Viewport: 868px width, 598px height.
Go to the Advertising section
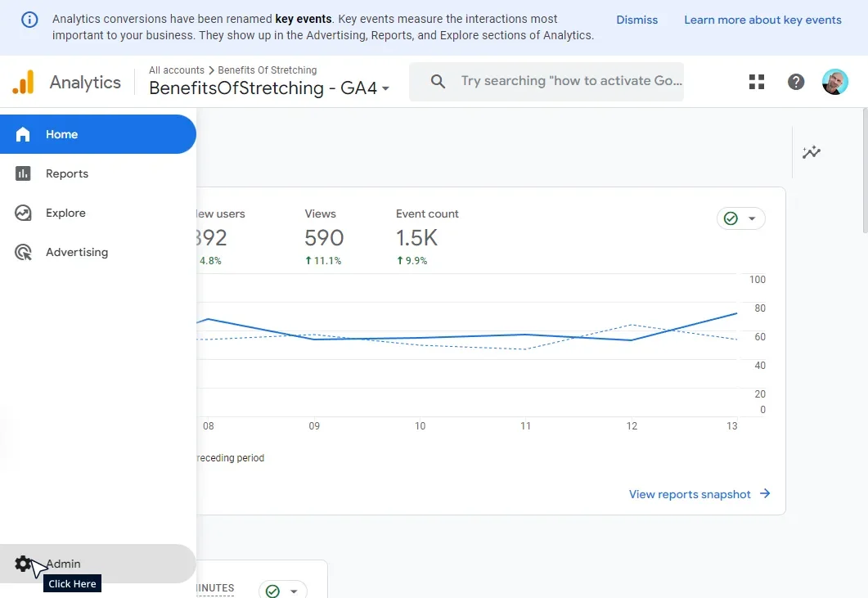22,252
